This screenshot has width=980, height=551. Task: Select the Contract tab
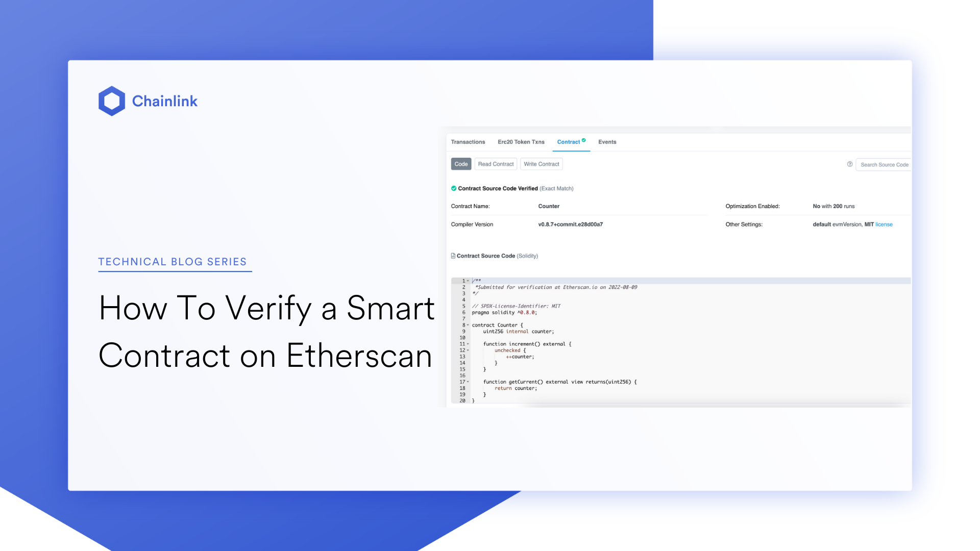pyautogui.click(x=568, y=142)
